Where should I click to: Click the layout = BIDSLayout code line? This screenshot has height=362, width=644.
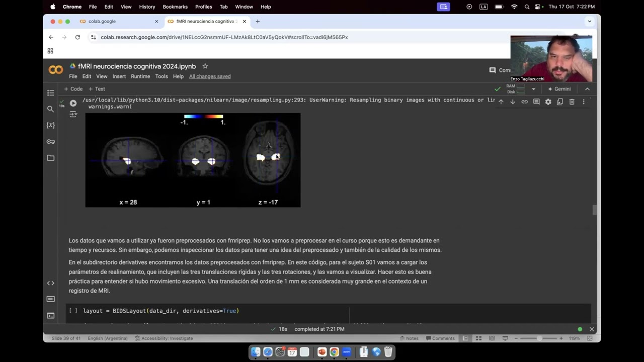pyautogui.click(x=161, y=311)
